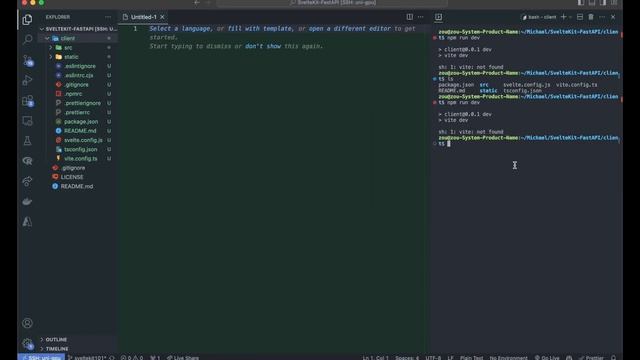Toggle secondary sidebar layout icon
640x360 pixels.
(x=603, y=2)
